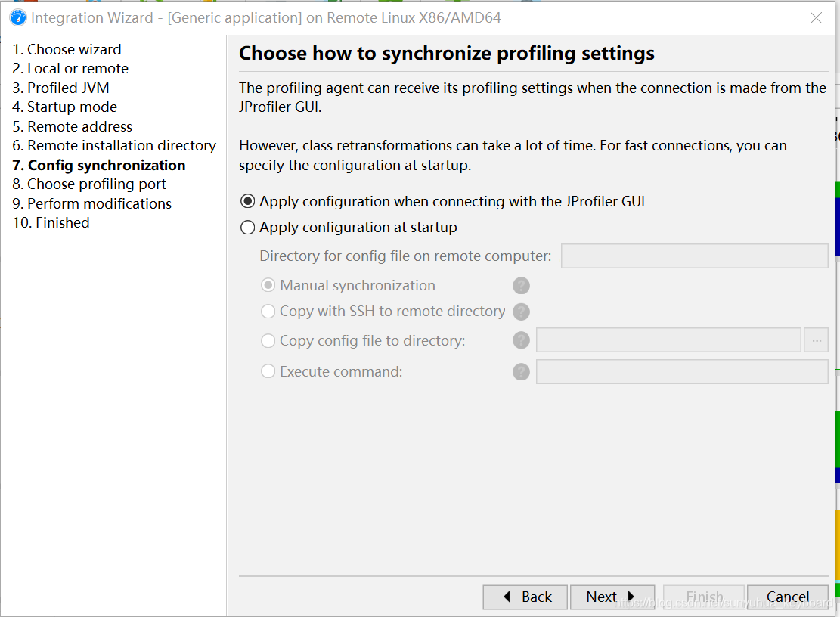840x617 pixels.
Task: Click help icon beside Manual synchronization
Action: (521, 286)
